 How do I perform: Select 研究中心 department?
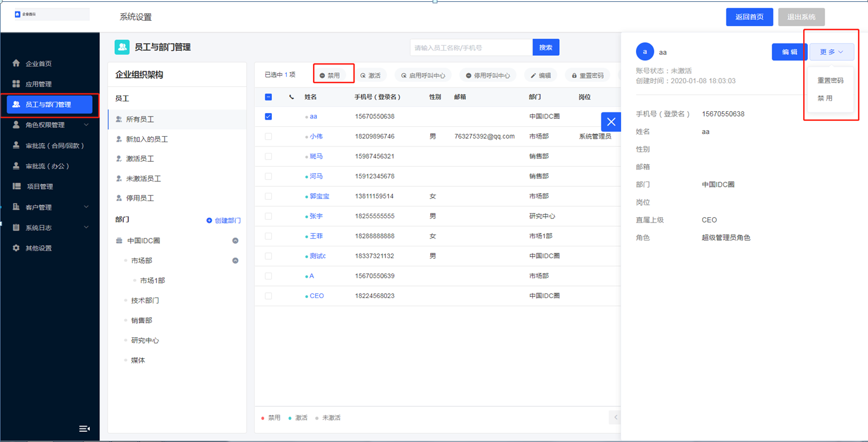[145, 340]
